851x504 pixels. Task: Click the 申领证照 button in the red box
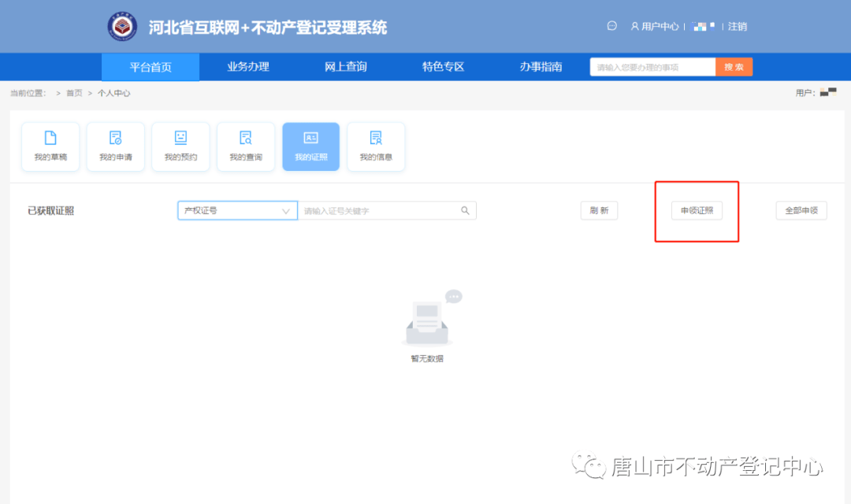pyautogui.click(x=697, y=210)
